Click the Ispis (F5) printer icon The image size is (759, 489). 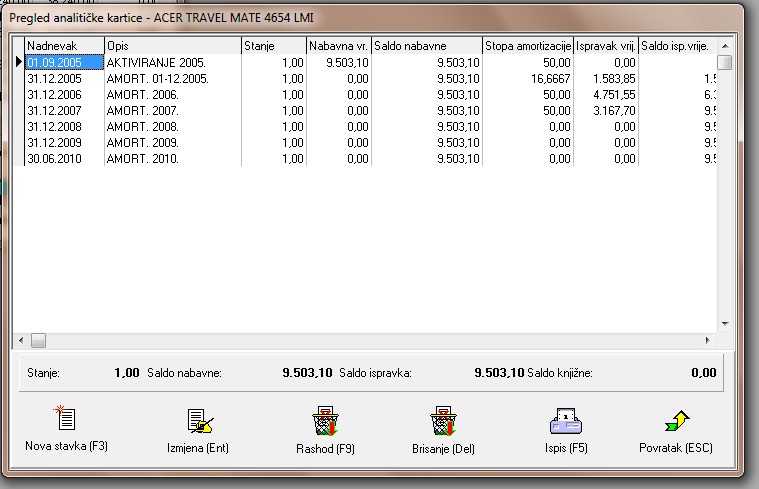click(x=566, y=421)
